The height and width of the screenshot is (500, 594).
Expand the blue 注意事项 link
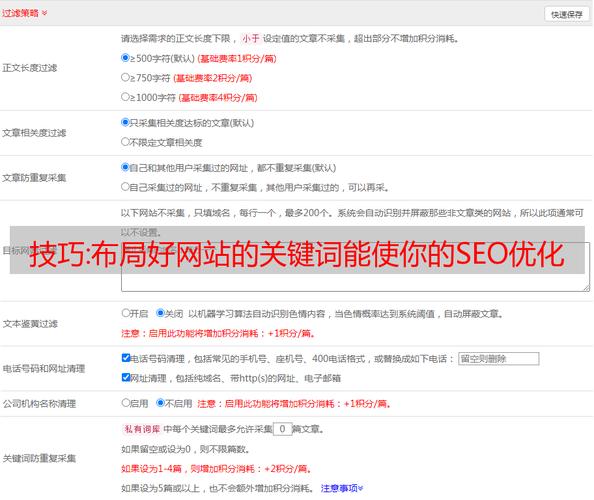tap(342, 488)
